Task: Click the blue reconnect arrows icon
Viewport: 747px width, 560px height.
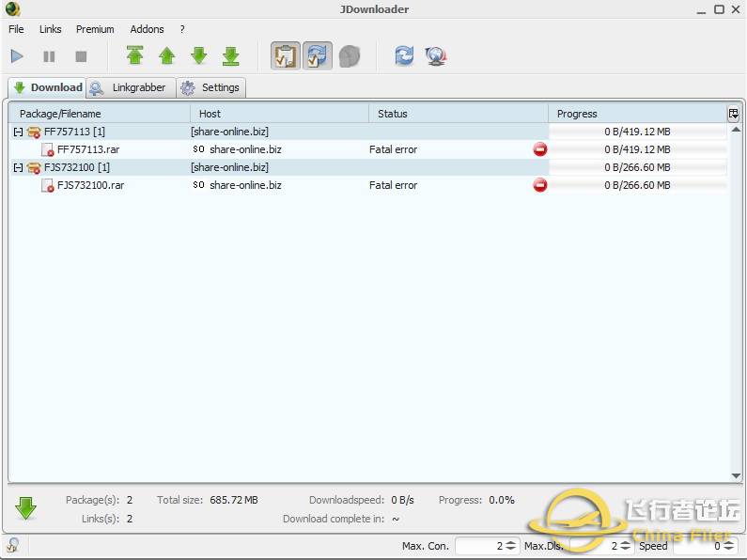Action: pyautogui.click(x=404, y=55)
